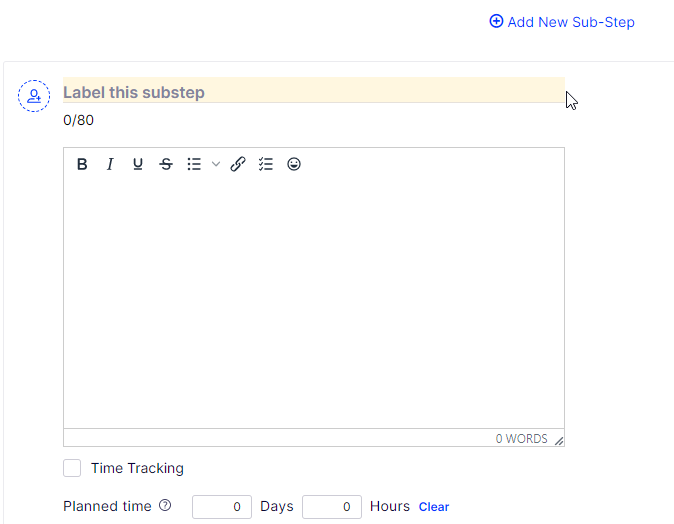Toggle underline formatting
This screenshot has width=674, height=524.
point(138,164)
